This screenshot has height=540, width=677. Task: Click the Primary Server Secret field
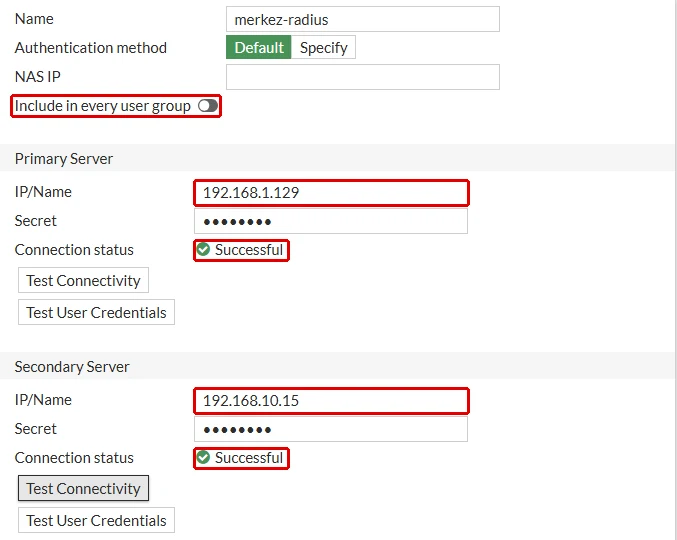(x=331, y=221)
